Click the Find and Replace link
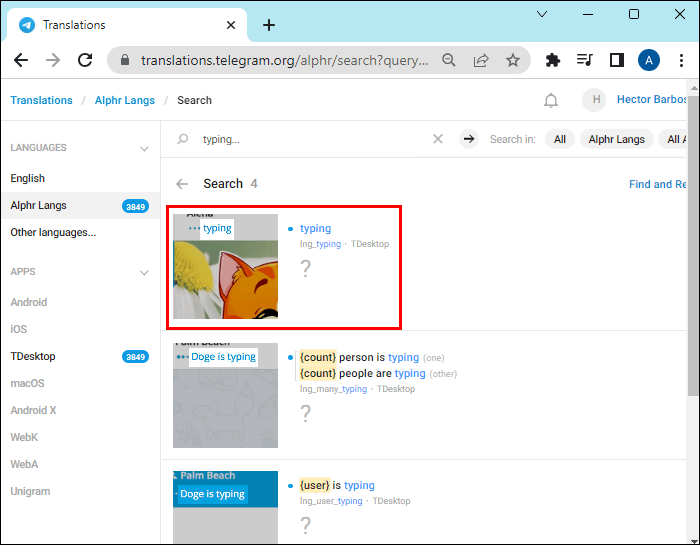700x545 pixels. tap(657, 184)
